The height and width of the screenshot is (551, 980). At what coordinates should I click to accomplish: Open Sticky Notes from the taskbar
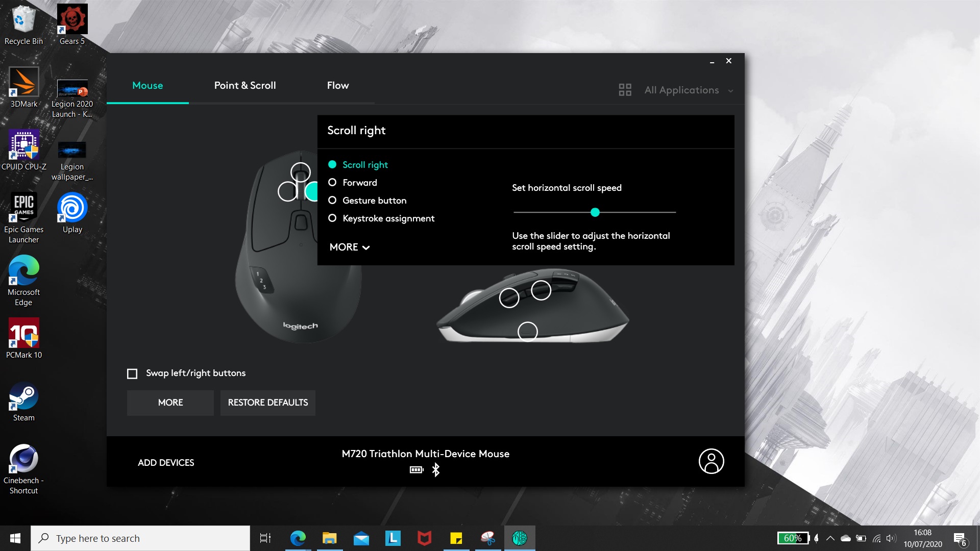click(456, 538)
